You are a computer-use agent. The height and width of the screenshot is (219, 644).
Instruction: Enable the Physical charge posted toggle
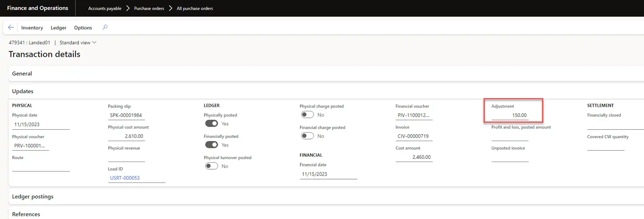(308, 115)
